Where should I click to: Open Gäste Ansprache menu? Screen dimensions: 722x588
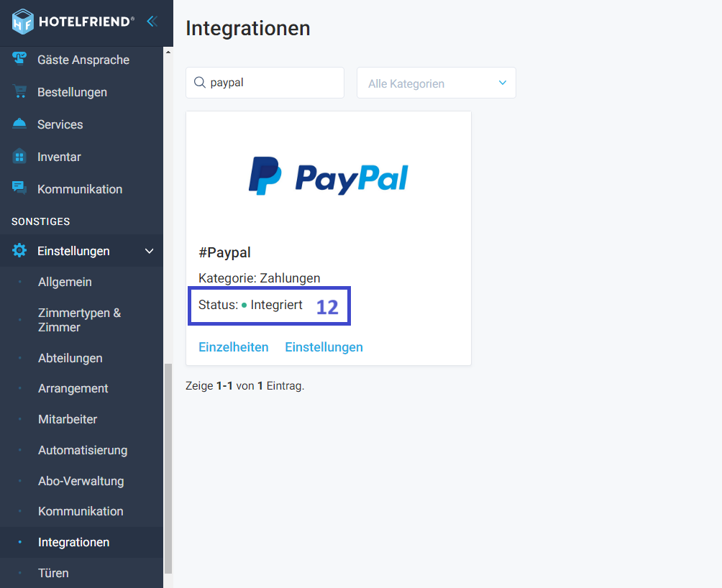tap(83, 60)
